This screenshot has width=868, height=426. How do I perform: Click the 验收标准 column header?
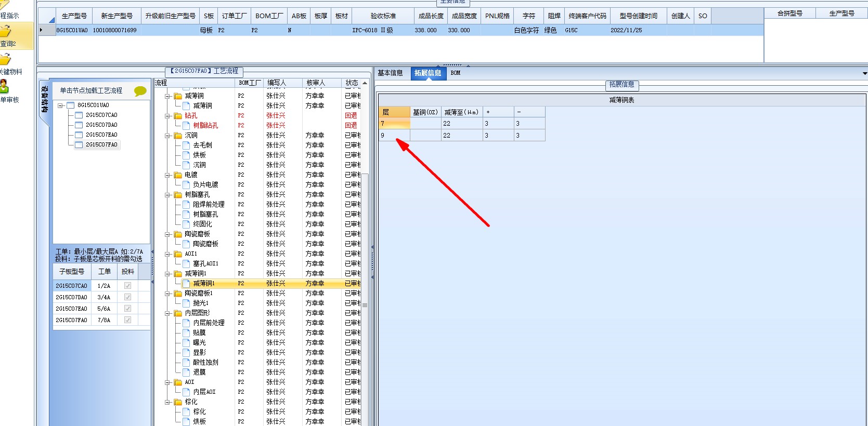383,16
